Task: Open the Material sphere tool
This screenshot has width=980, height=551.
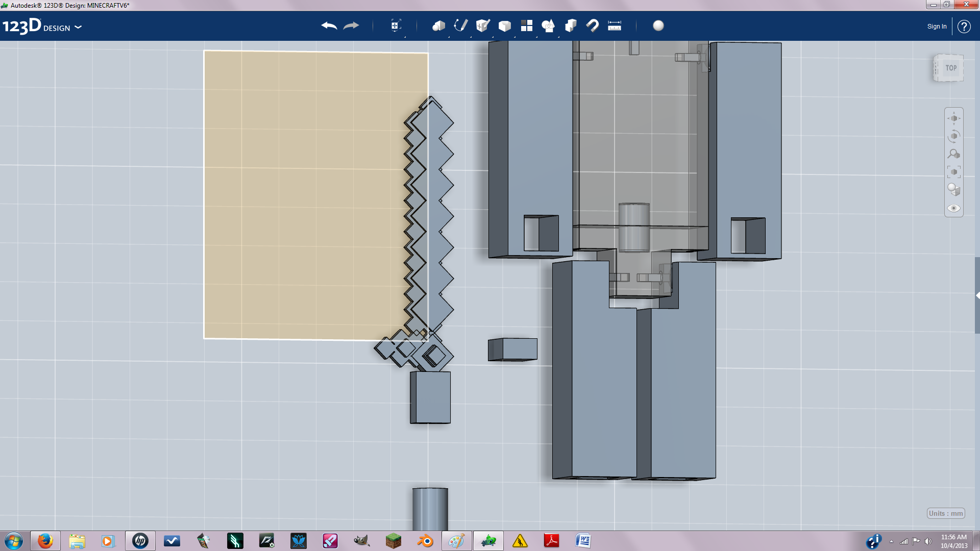Action: coord(658,26)
